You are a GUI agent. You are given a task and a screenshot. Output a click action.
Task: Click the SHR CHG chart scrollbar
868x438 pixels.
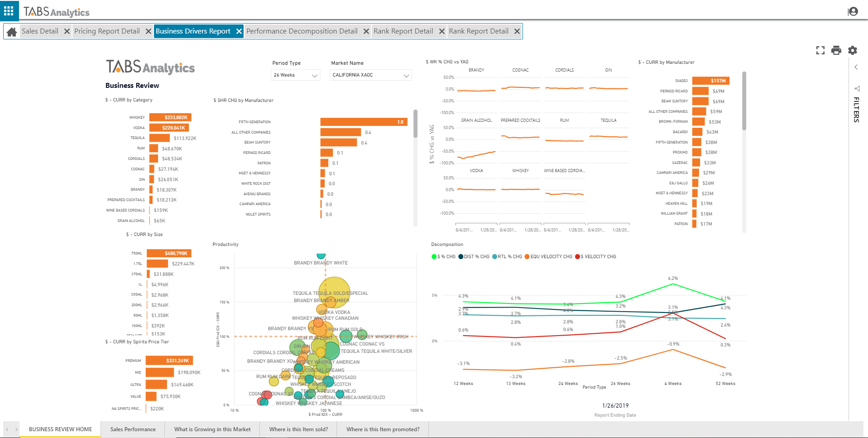coord(415,124)
